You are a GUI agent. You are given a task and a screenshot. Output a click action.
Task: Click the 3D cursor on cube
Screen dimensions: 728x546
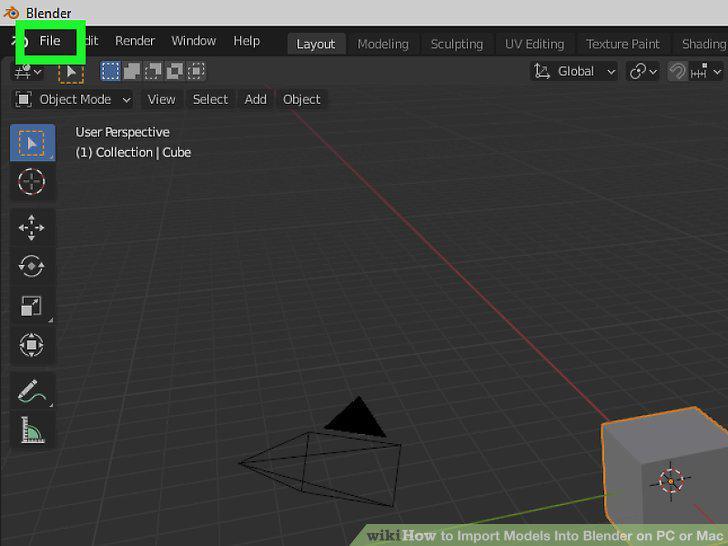[670, 481]
